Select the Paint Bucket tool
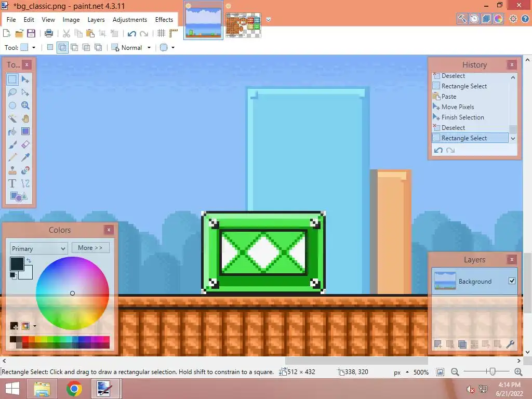This screenshot has width=532, height=399. tap(12, 131)
